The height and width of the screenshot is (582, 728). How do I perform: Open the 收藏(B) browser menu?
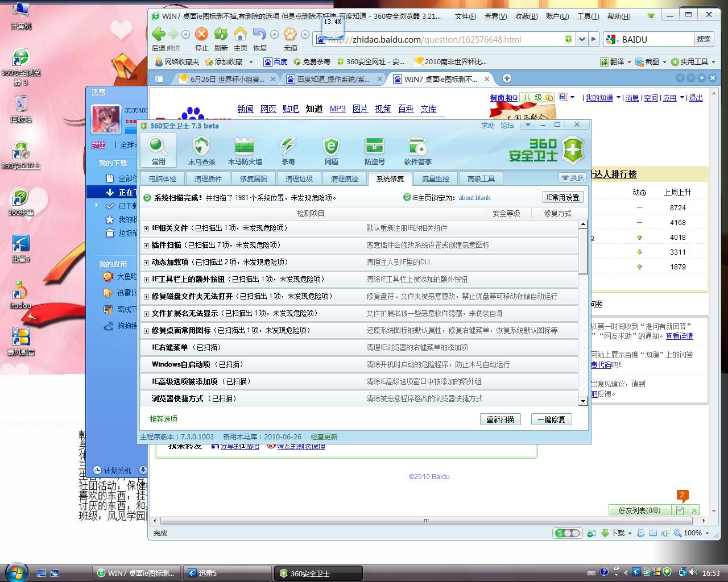coord(526,16)
